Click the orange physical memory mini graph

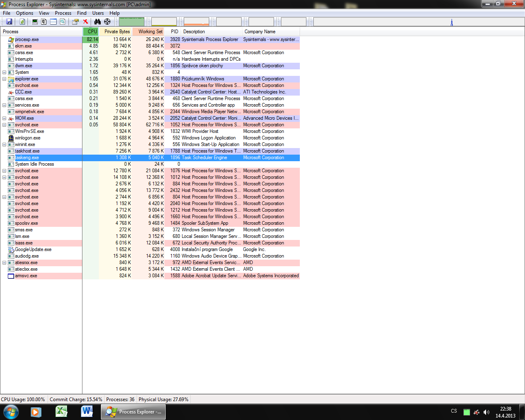click(196, 22)
